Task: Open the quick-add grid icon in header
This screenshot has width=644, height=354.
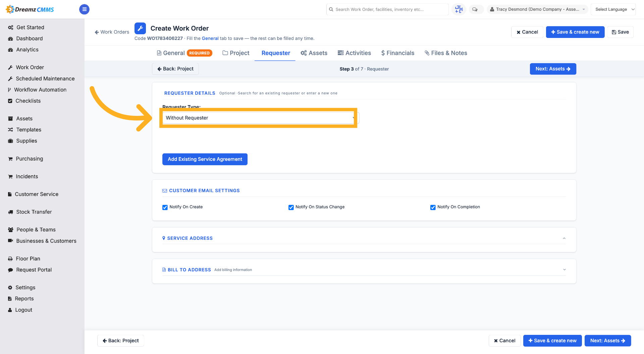Action: [459, 9]
